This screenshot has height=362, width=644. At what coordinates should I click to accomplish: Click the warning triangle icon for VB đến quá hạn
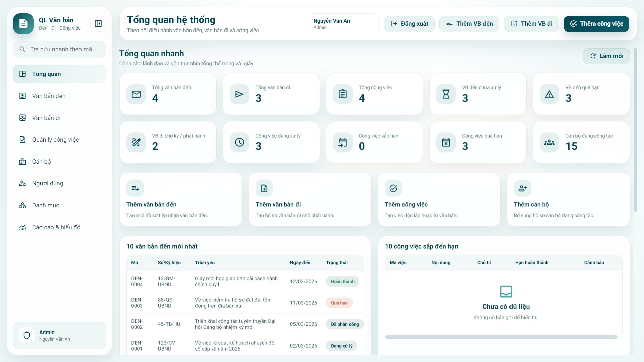[x=549, y=94]
